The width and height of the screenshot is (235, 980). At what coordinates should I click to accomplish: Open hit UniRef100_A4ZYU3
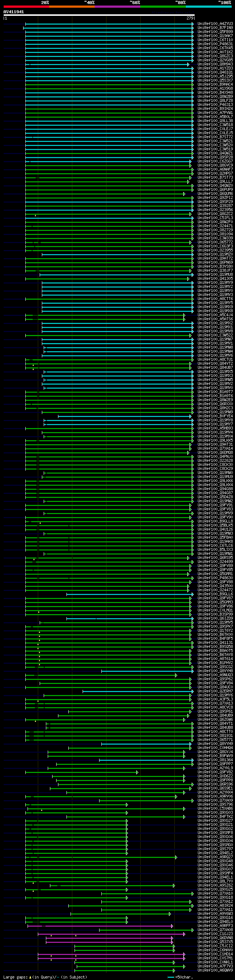(215, 24)
